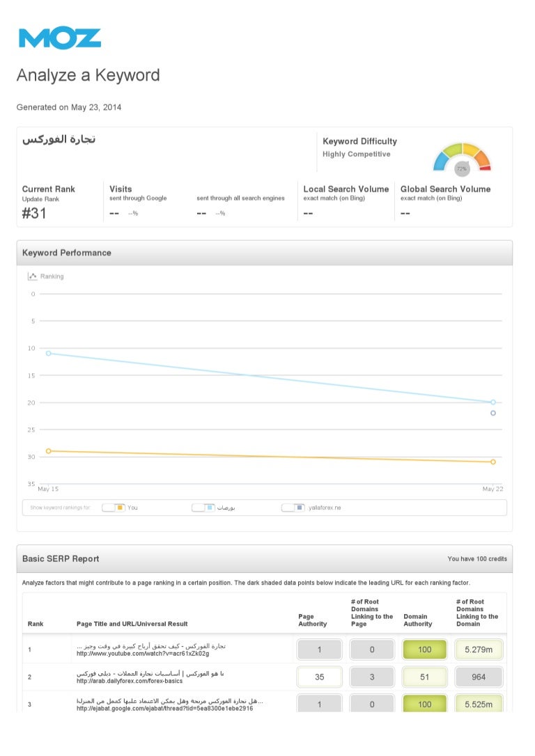The image size is (535, 756).
Task: Click 'Generated on May 23, 2014' text
Action: [69, 107]
